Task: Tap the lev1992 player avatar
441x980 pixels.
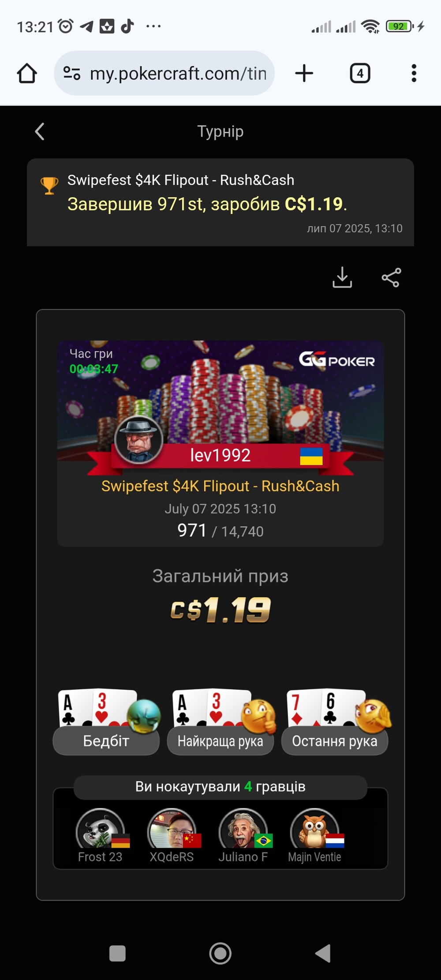Action: [139, 440]
